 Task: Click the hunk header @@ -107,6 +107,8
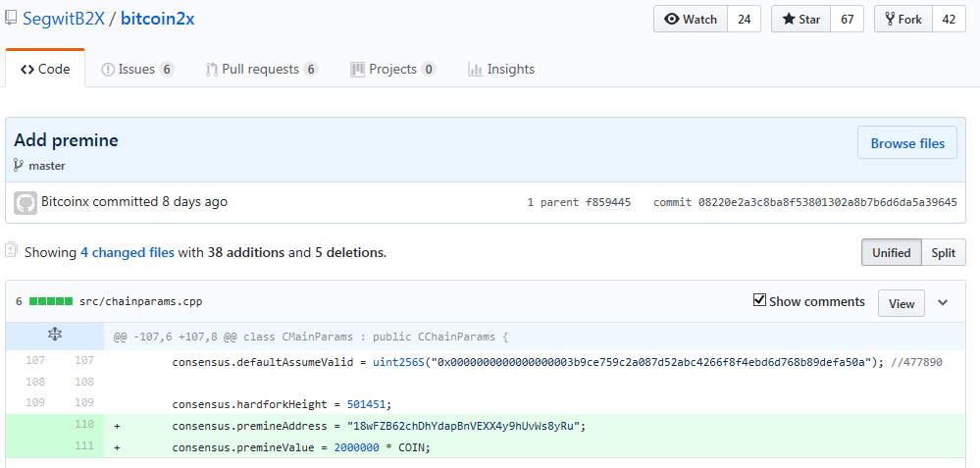311,337
